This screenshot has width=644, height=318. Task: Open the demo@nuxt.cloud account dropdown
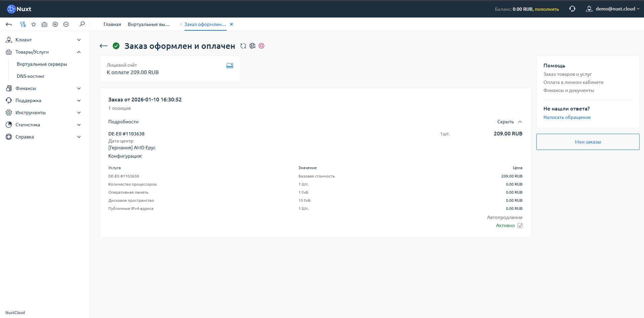(614, 9)
